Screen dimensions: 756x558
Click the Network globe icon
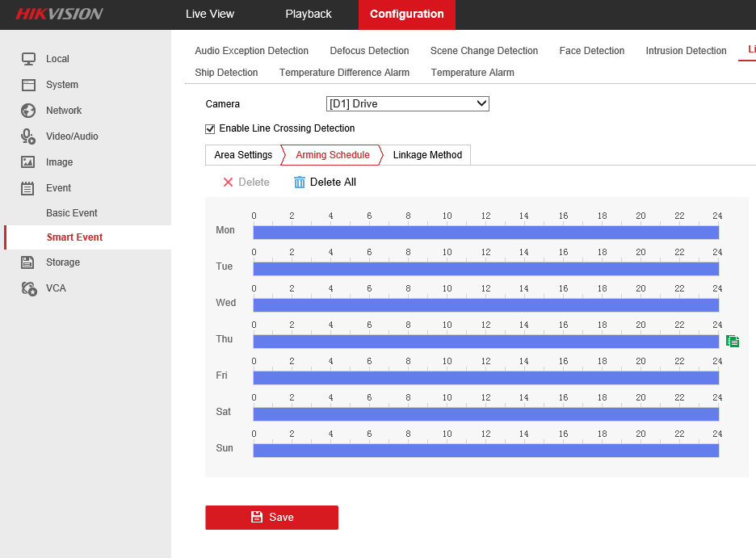click(x=28, y=111)
